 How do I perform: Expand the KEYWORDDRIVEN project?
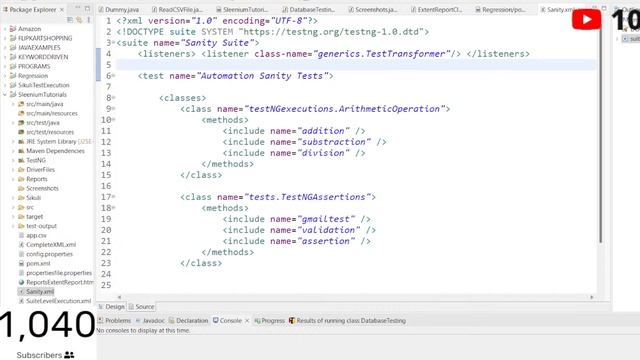tap(5, 57)
